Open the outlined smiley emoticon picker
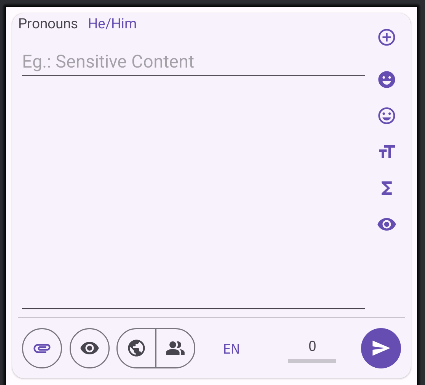425x385 pixels. point(387,116)
